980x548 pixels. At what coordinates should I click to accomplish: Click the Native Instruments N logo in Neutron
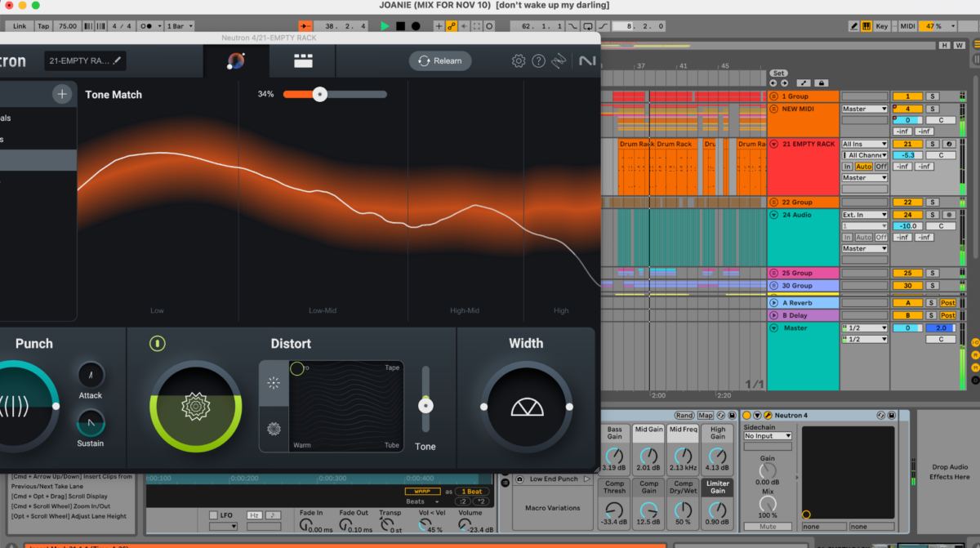click(587, 60)
